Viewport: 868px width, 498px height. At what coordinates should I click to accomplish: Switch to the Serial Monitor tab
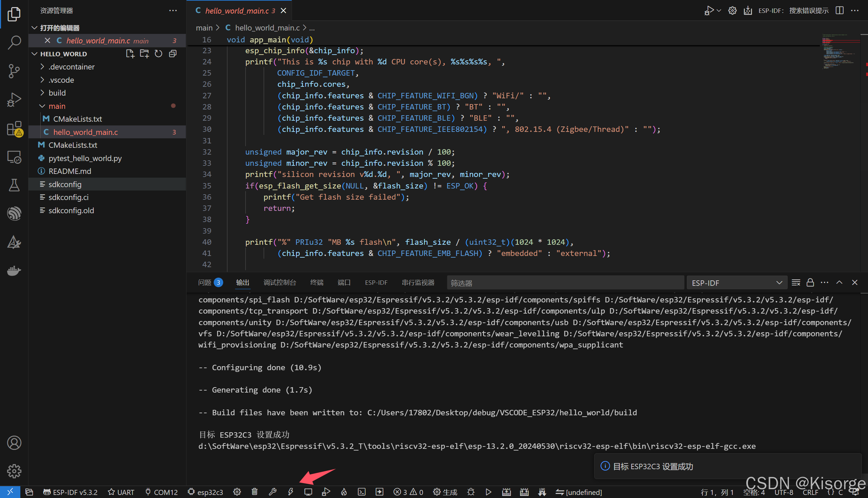tap(418, 282)
